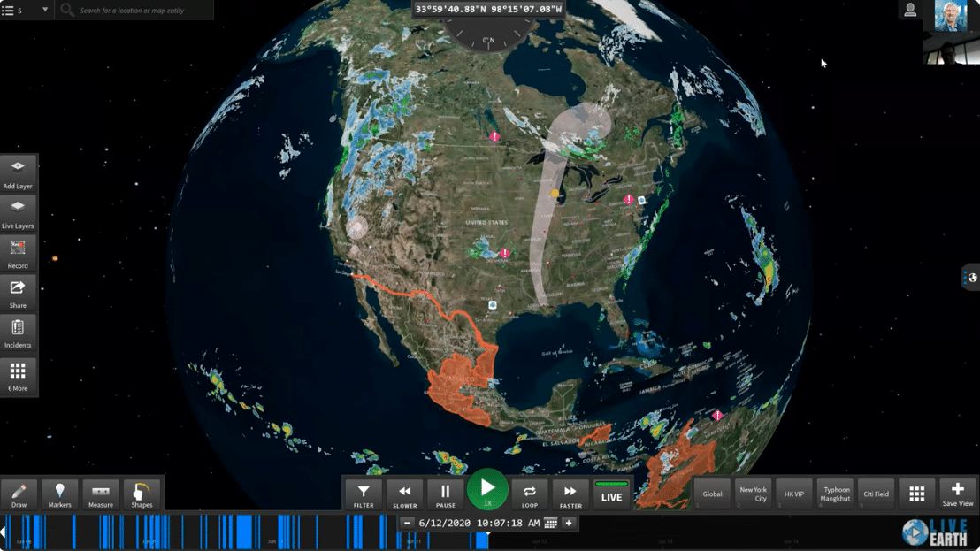Select the Draw tool
The width and height of the screenshot is (980, 551).
(x=19, y=494)
